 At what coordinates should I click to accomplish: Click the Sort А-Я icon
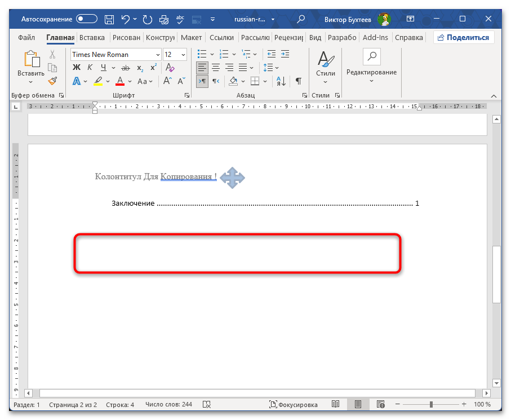pyautogui.click(x=281, y=81)
